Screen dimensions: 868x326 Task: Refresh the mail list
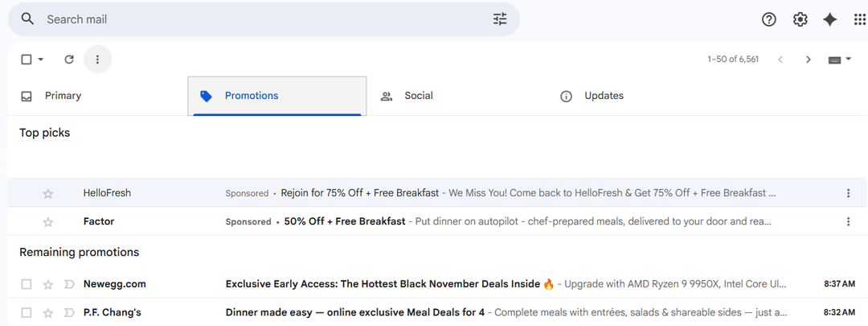point(69,60)
